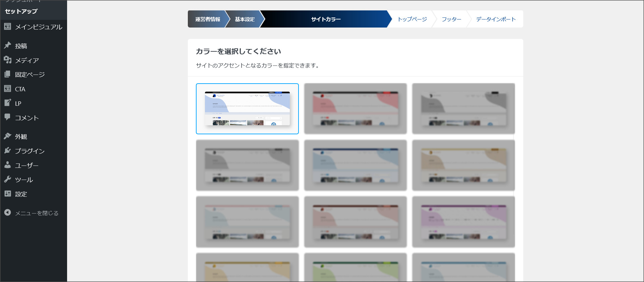
Task: Open the メディア library icon
Action: (7, 60)
